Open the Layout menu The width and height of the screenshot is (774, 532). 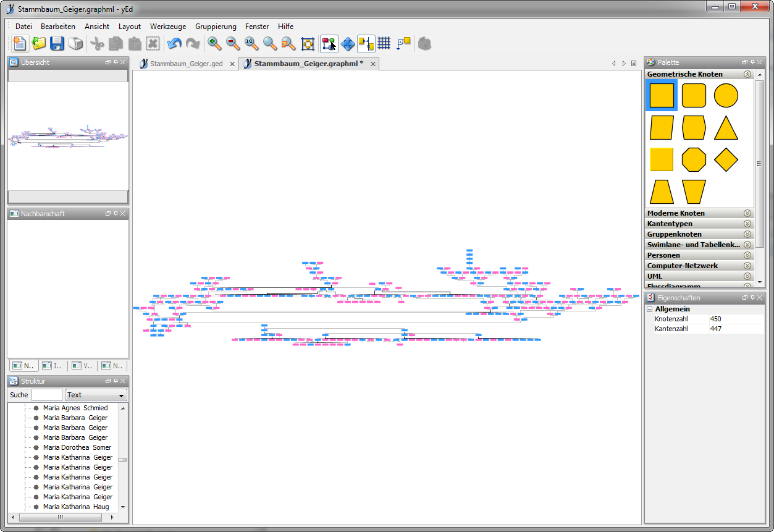130,27
